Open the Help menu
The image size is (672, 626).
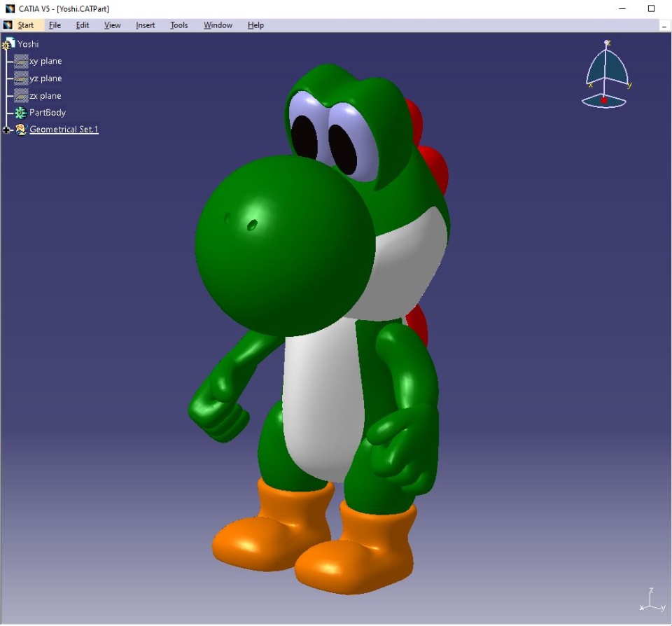click(255, 25)
